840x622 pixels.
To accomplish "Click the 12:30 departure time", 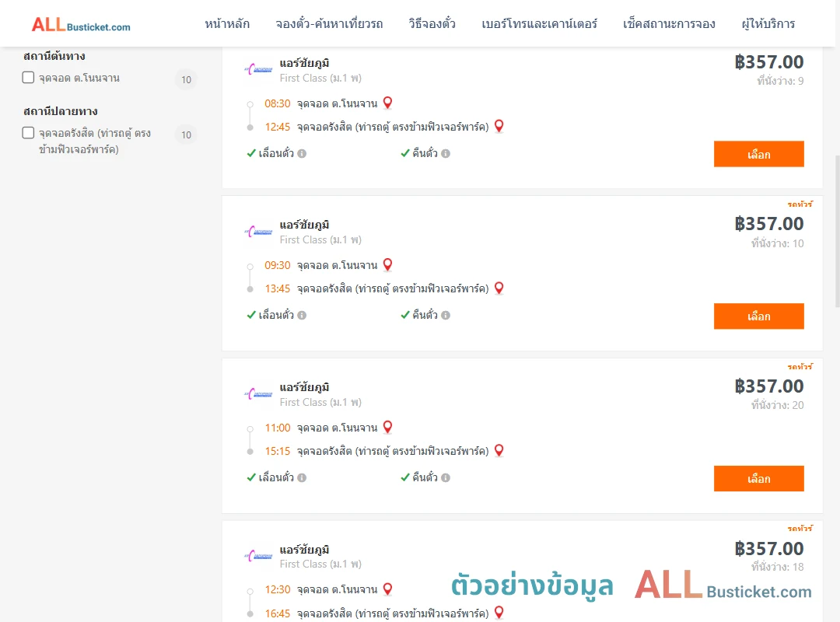I will click(x=278, y=589).
